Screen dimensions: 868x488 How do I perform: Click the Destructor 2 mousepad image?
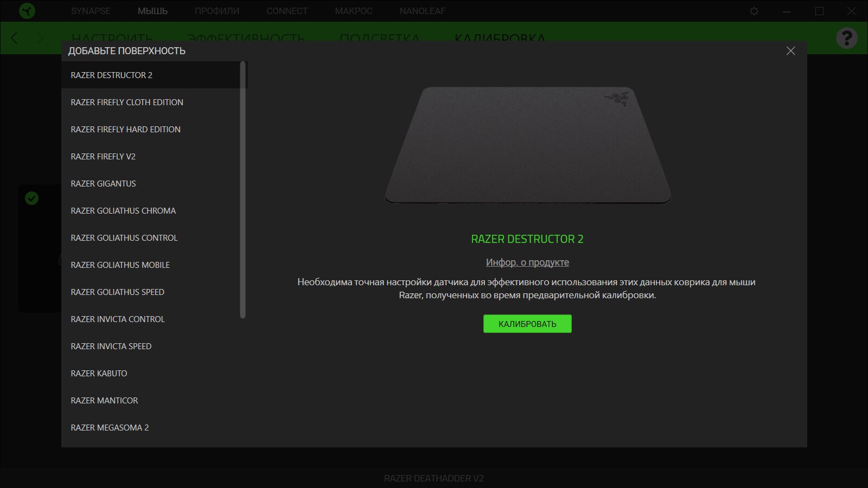click(x=528, y=145)
